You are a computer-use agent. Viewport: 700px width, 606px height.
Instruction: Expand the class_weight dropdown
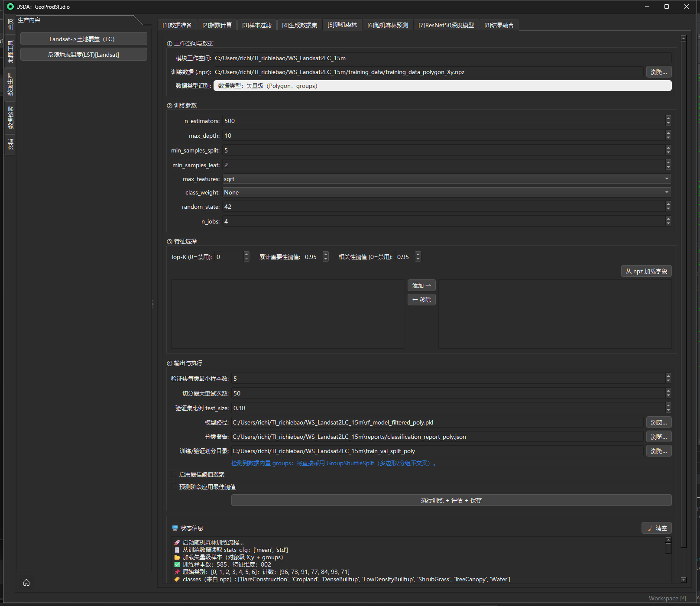[x=447, y=192]
